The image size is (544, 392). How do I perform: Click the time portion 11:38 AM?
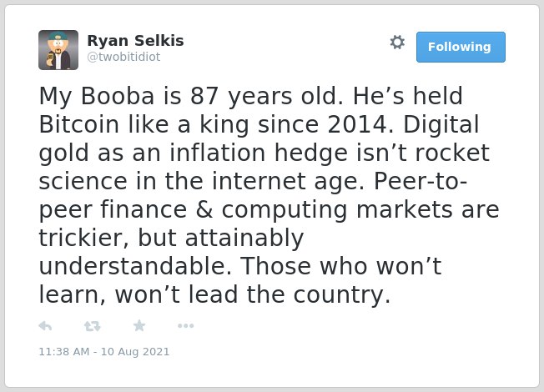click(x=64, y=351)
